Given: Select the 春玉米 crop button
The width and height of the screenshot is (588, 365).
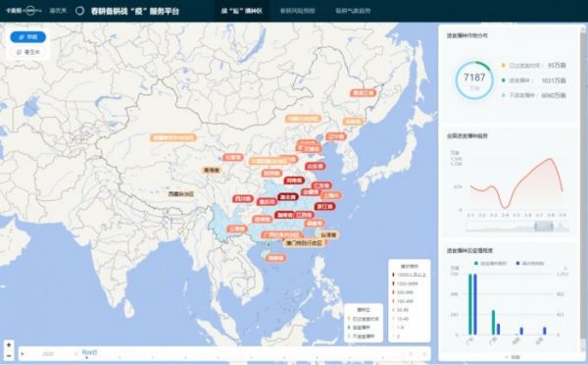Looking at the screenshot, I should point(28,52).
